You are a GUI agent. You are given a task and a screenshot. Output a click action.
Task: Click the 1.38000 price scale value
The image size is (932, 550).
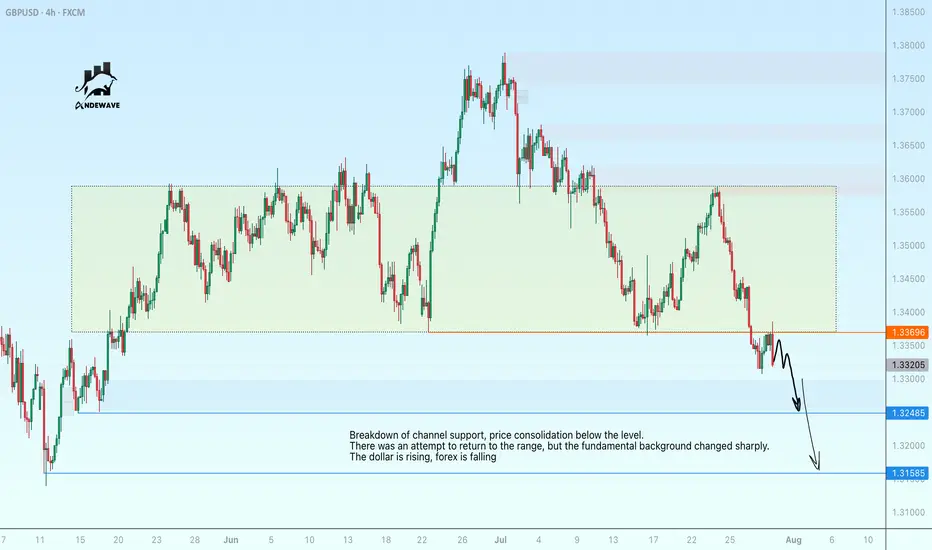click(908, 45)
